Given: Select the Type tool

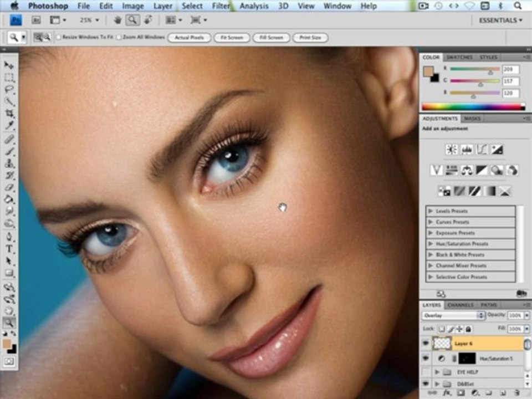Looking at the screenshot, I should [9, 249].
